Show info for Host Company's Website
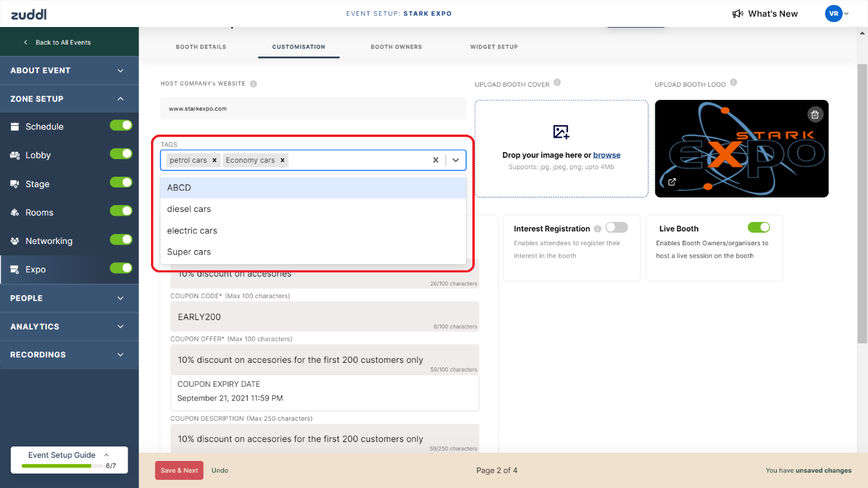868x488 pixels. pos(253,84)
